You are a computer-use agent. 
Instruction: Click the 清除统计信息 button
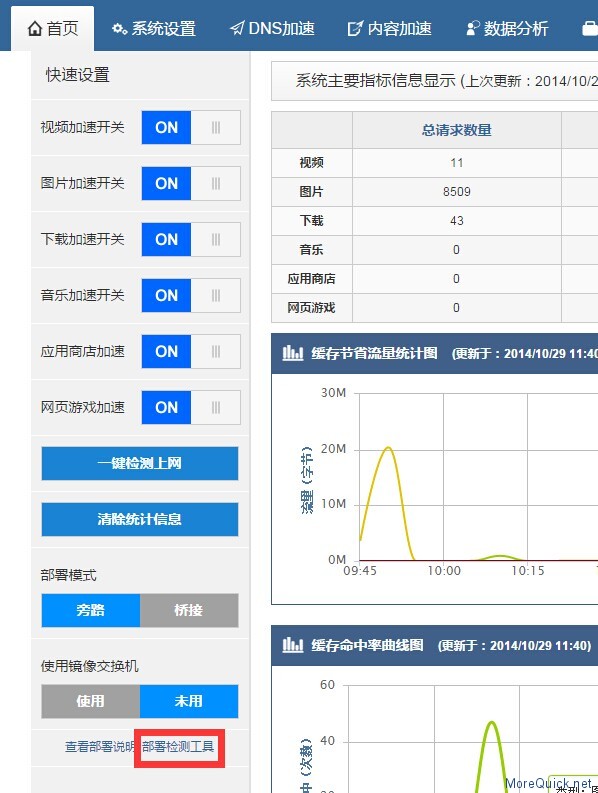pyautogui.click(x=140, y=519)
